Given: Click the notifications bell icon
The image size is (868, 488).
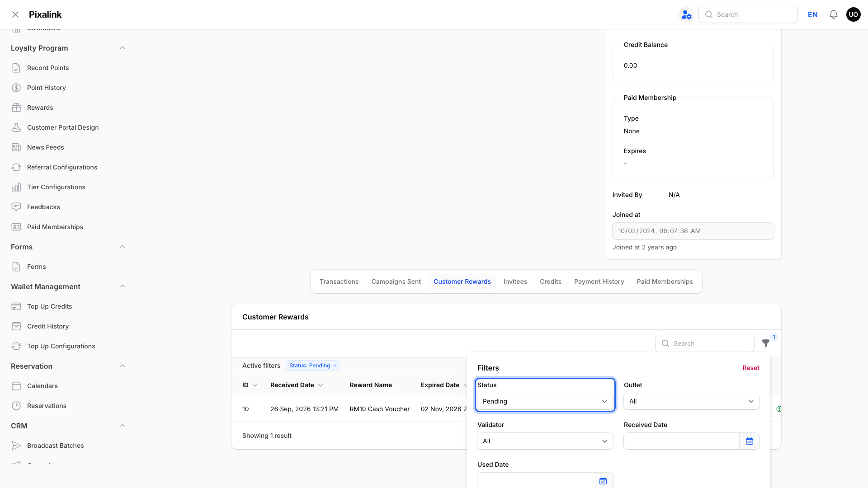Looking at the screenshot, I should click(834, 14).
